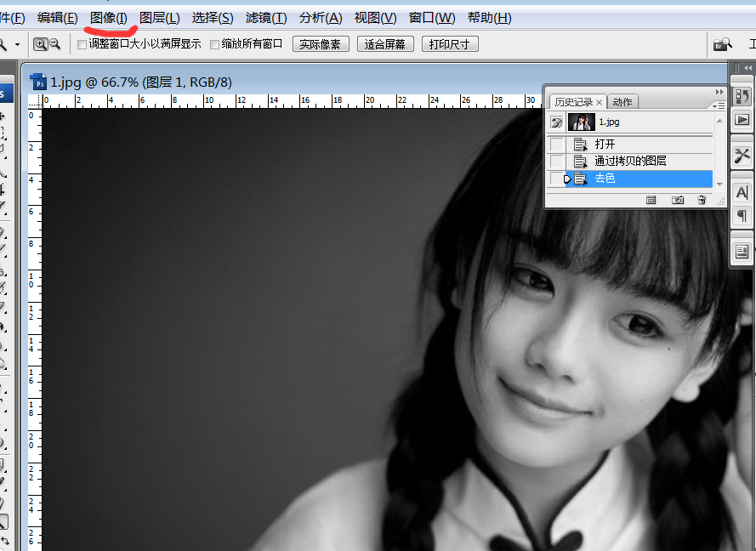Click History panel scroll down arrow
Screen dimensions: 756x551
719,185
